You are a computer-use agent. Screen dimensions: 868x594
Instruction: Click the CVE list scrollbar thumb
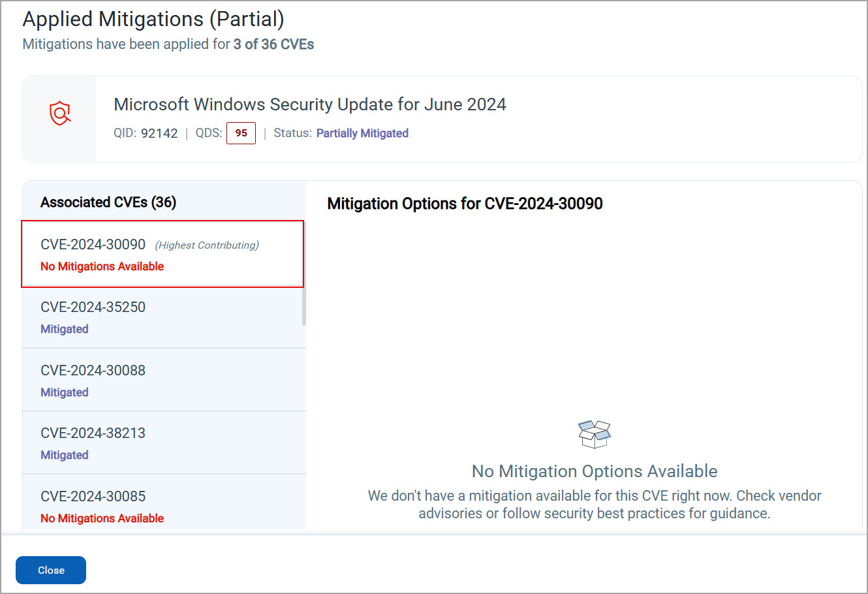(x=304, y=305)
